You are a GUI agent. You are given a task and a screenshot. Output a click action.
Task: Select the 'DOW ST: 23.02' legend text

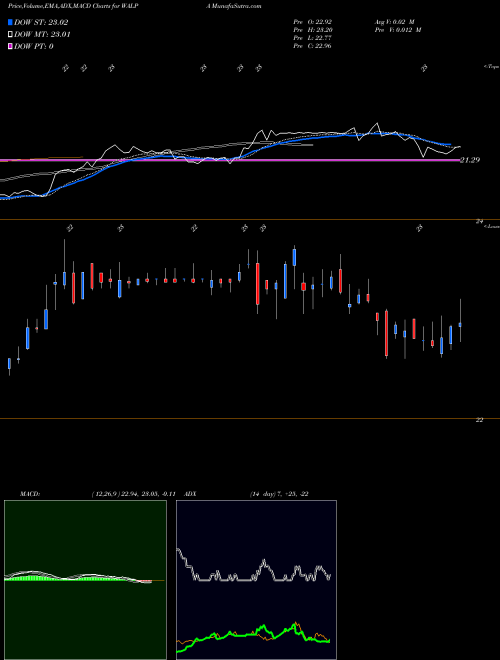tap(41, 22)
